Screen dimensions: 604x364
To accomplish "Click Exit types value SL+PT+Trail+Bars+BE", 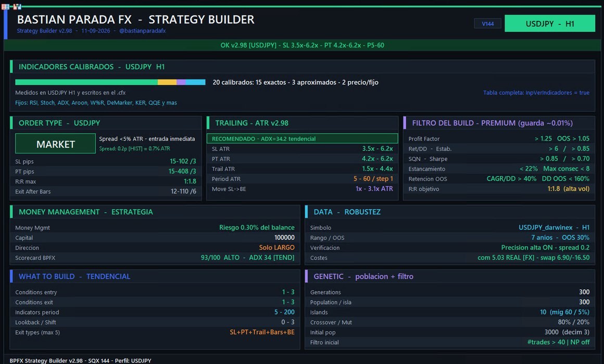I will 262,332.
